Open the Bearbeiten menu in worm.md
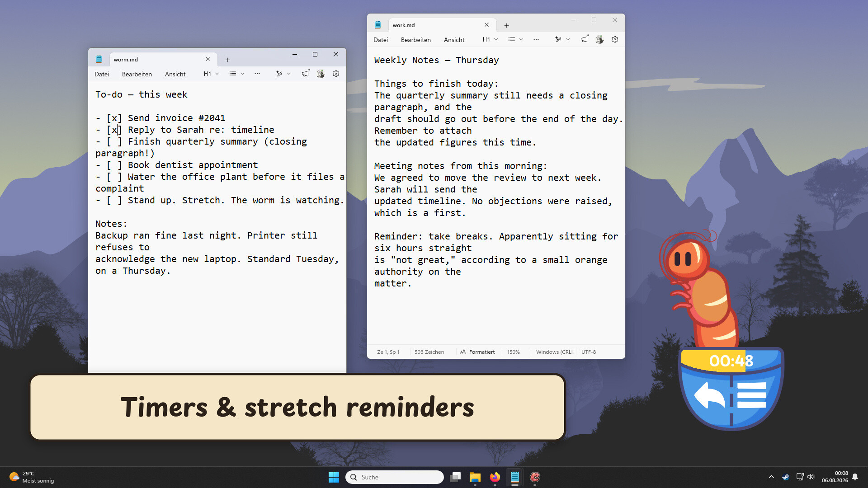The width and height of the screenshot is (868, 488). tap(137, 74)
